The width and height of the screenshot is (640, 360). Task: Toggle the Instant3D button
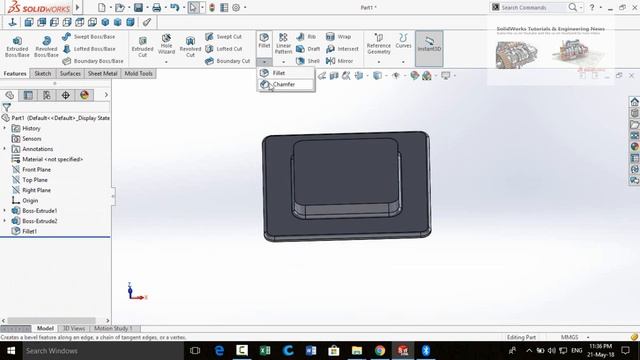click(x=429, y=48)
